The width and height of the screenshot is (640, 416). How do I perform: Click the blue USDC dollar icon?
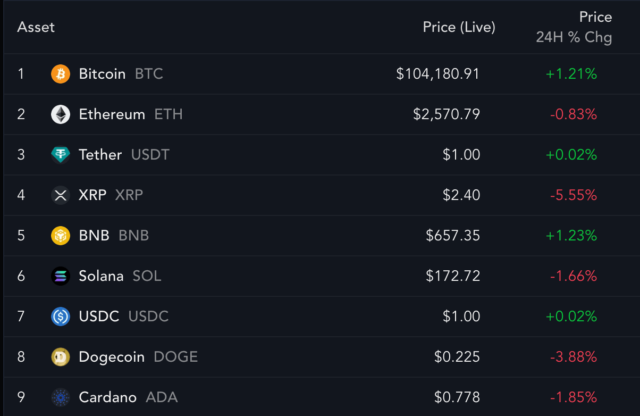point(60,316)
